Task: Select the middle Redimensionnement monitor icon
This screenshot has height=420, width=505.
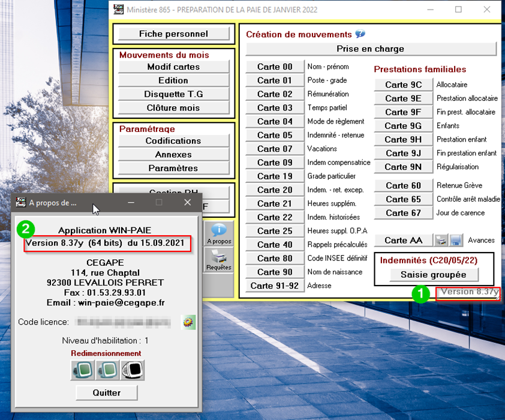Action: (107, 370)
